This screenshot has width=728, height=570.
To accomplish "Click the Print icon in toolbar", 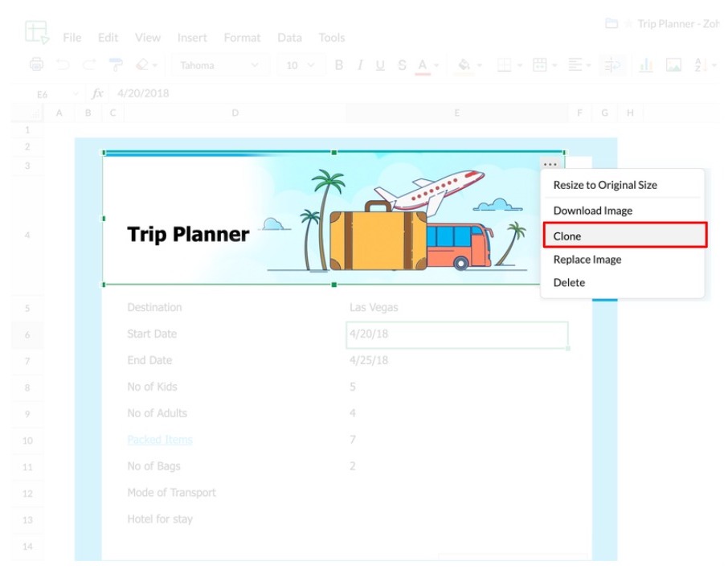I will tap(37, 64).
